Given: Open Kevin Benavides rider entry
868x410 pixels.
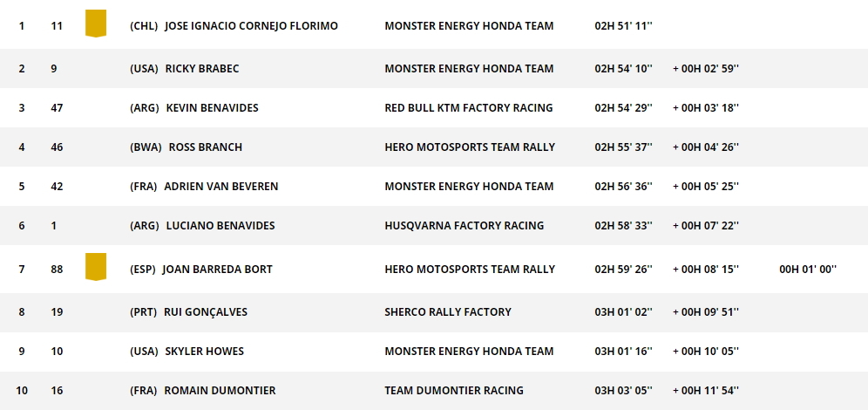Looking at the screenshot, I should tap(212, 108).
